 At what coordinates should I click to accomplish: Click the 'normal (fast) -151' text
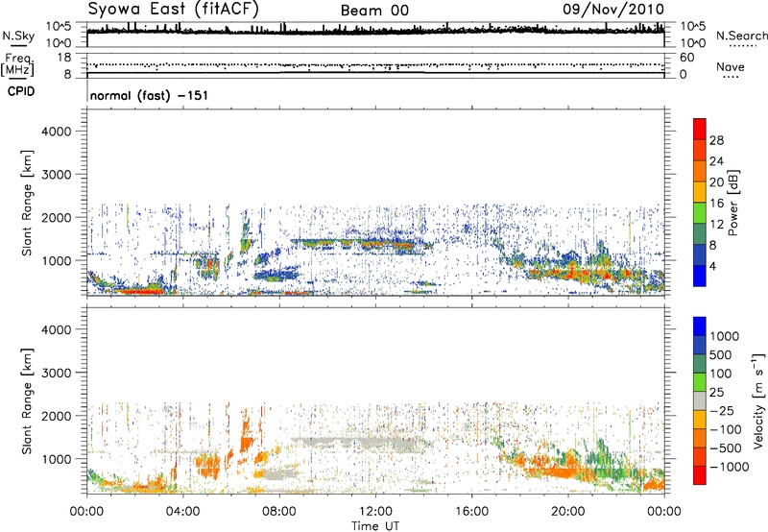[149, 95]
